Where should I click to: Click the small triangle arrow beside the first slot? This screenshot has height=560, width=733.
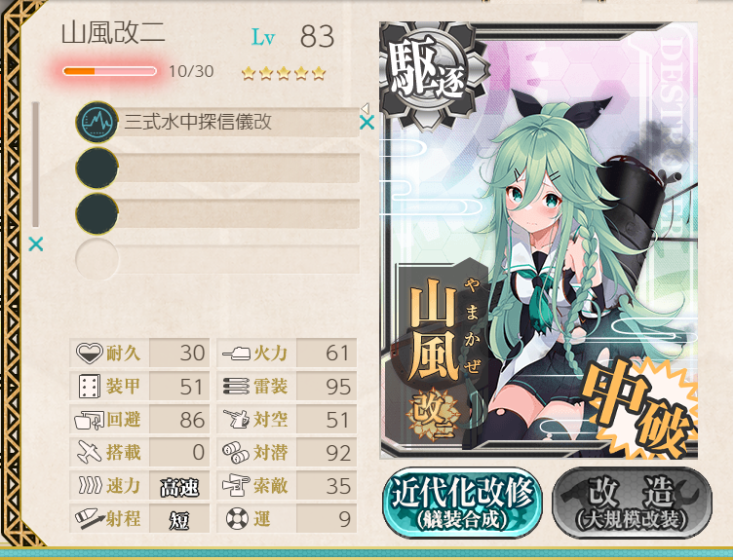366,108
